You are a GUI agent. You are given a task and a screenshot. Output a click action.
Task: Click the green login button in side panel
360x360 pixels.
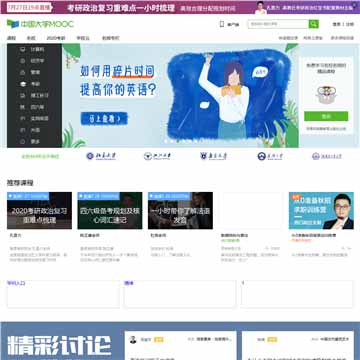coord(326,116)
